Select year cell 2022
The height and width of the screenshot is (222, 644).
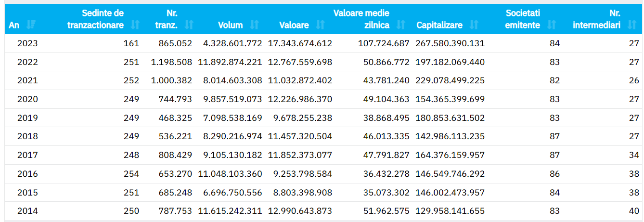click(x=27, y=62)
